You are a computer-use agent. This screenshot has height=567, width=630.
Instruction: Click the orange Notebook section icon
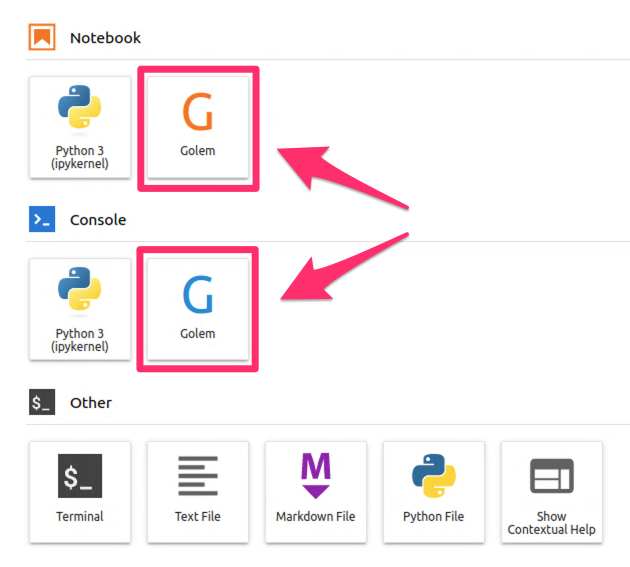click(x=42, y=37)
